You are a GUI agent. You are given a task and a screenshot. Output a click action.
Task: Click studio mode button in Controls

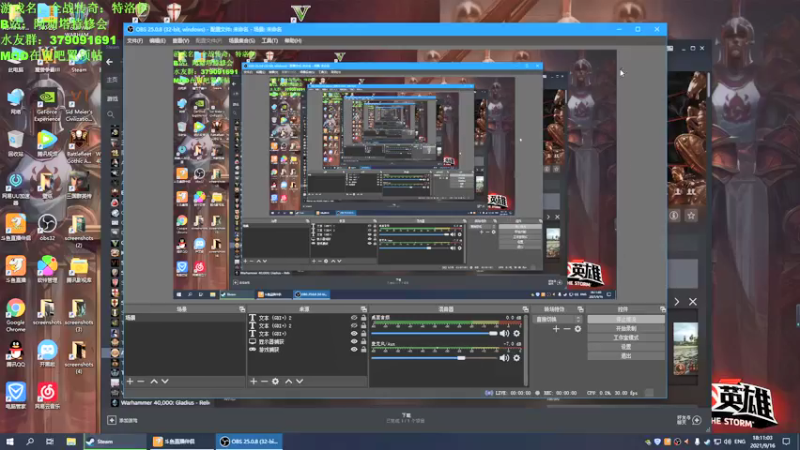point(626,338)
